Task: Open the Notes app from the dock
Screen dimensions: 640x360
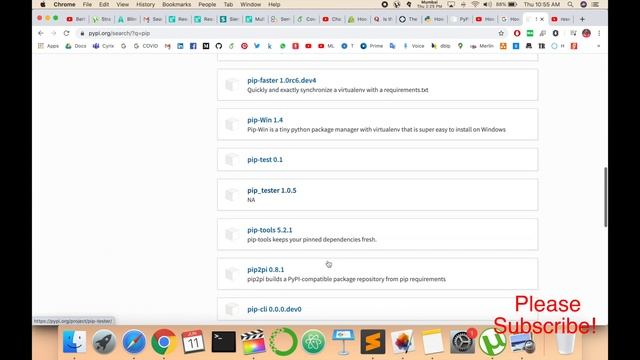Action: coord(432,342)
